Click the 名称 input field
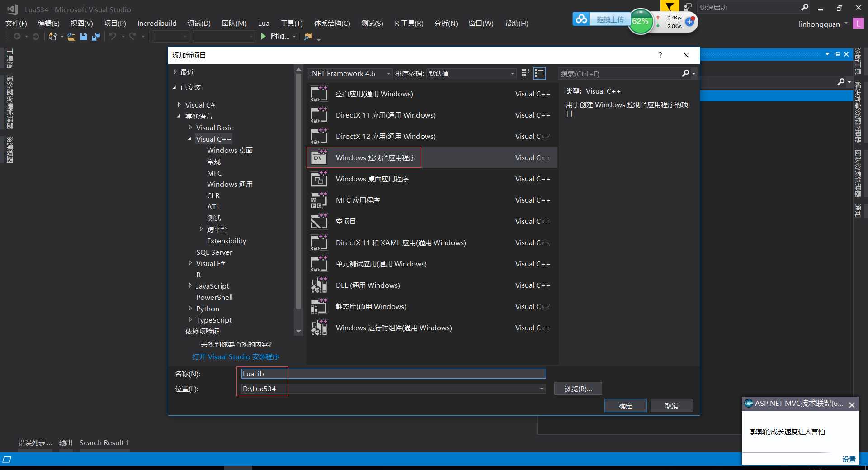Screen dimensions: 868x470 pyautogui.click(x=393, y=374)
